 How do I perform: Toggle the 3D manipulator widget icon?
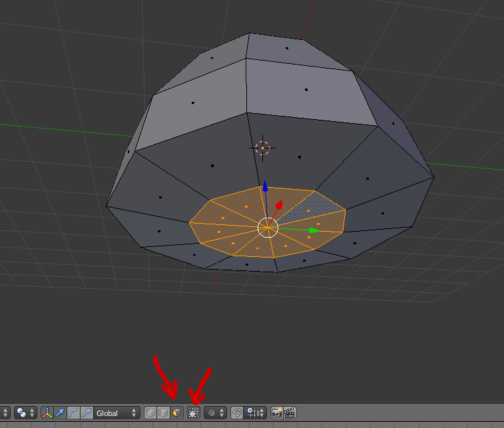47,413
